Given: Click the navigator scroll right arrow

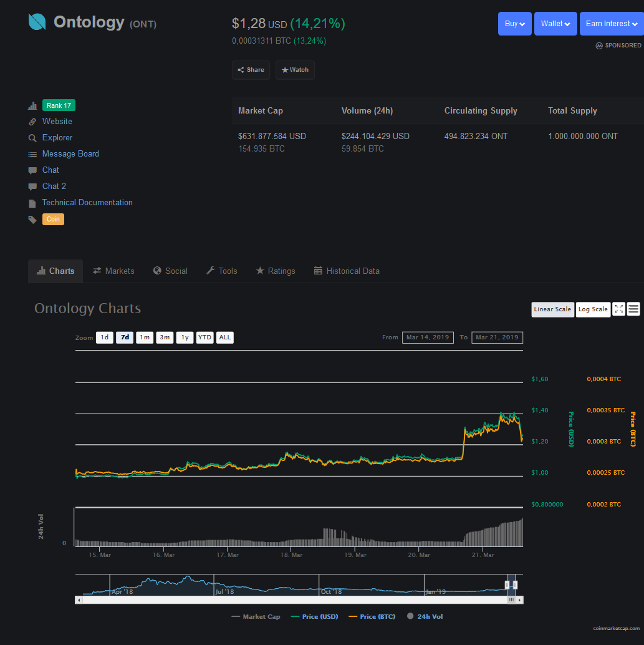Looking at the screenshot, I should tap(520, 599).
